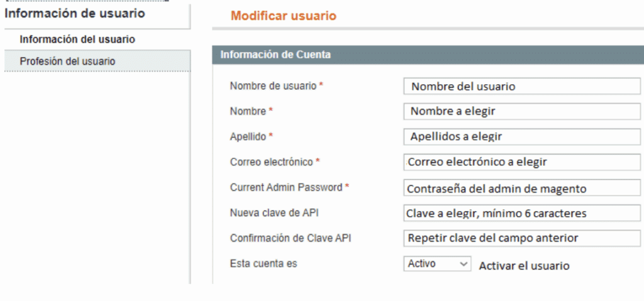Click the Nueva clave de API input box
Viewport: 644px width, 301px height.
pyautogui.click(x=521, y=213)
